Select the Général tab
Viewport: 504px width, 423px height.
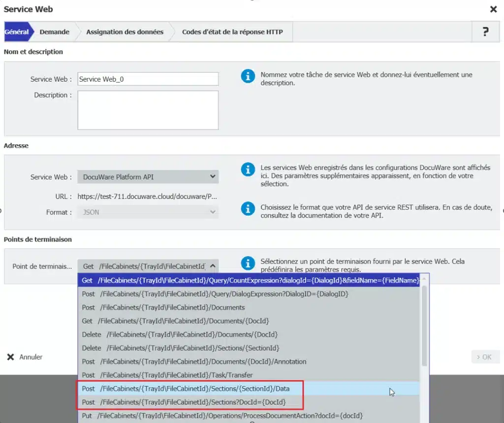(17, 32)
